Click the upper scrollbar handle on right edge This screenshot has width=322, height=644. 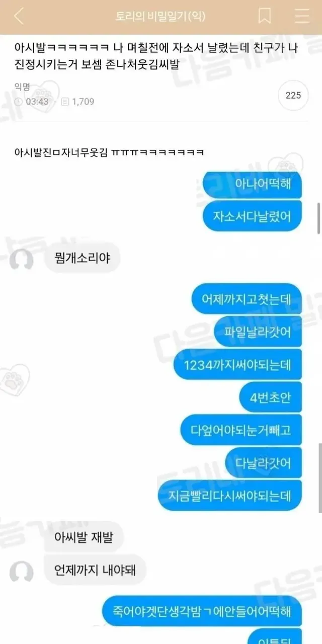318,218
